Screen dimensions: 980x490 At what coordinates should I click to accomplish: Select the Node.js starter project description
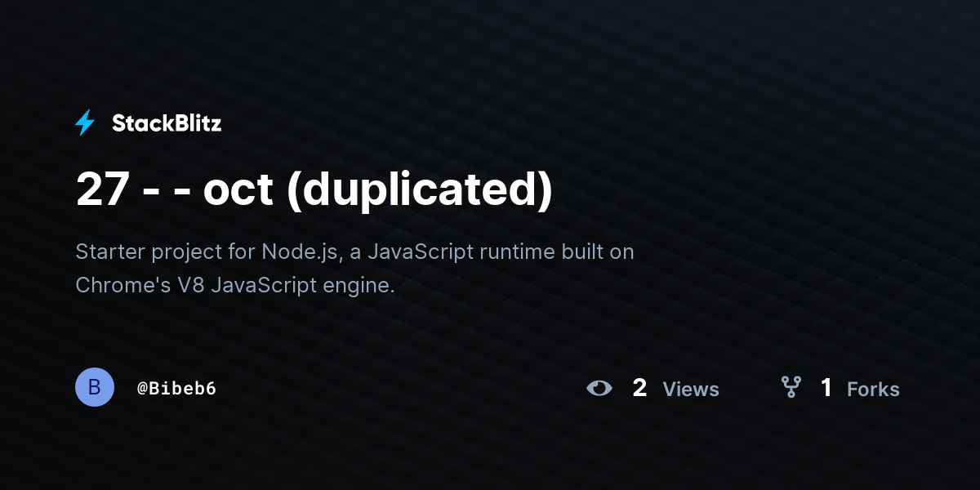click(x=354, y=269)
